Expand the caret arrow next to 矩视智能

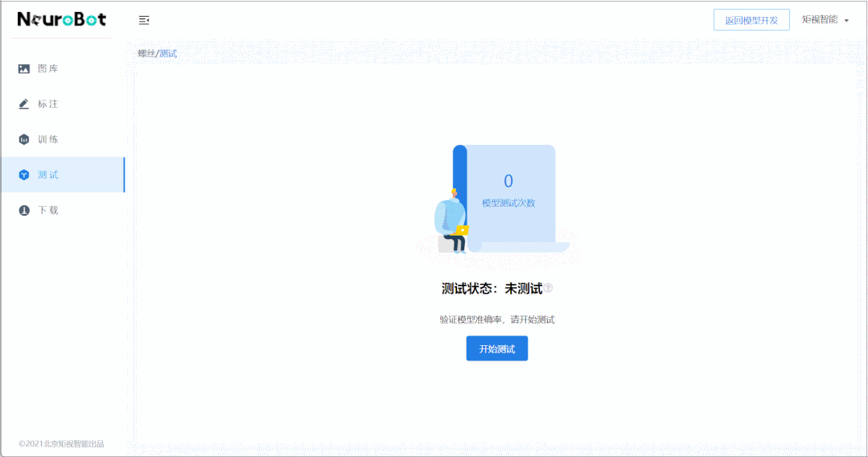pos(846,20)
